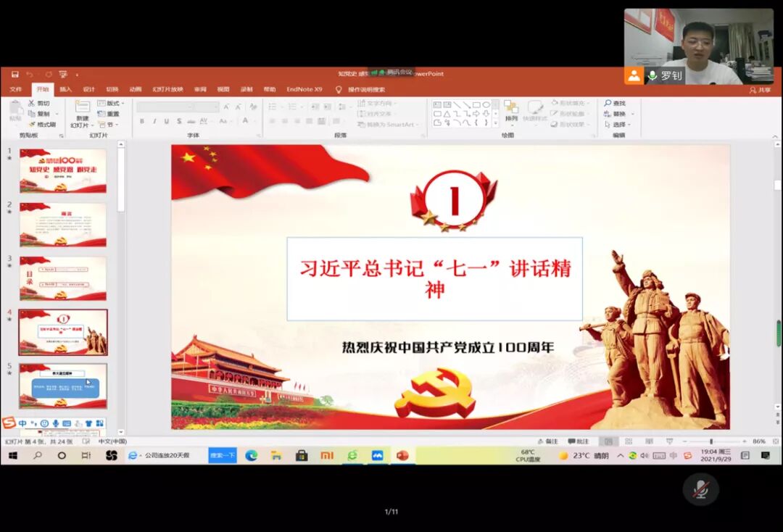Image resolution: width=783 pixels, height=532 pixels.
Task: Open the Select (选择) dropdown in editing group
Action: click(x=618, y=125)
